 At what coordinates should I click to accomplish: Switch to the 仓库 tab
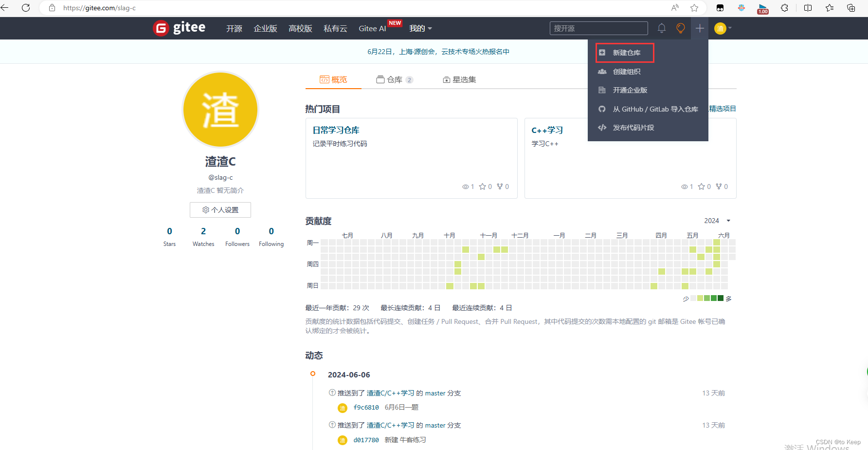tap(395, 79)
